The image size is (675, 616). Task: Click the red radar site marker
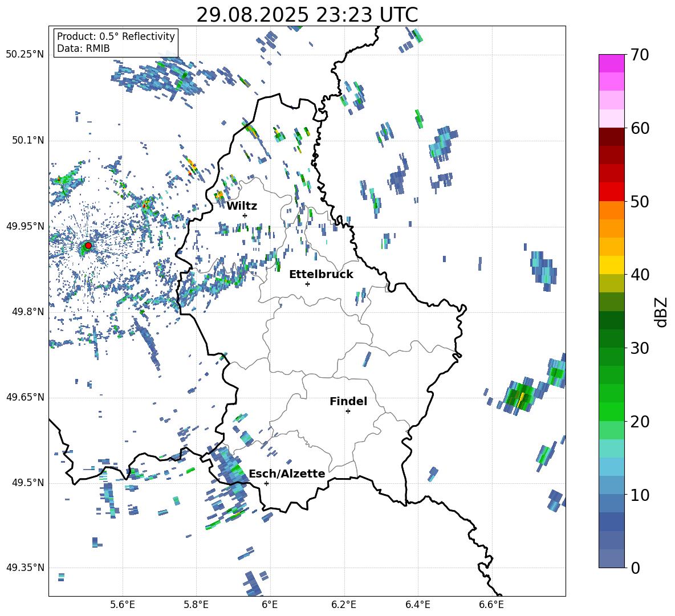pos(88,246)
